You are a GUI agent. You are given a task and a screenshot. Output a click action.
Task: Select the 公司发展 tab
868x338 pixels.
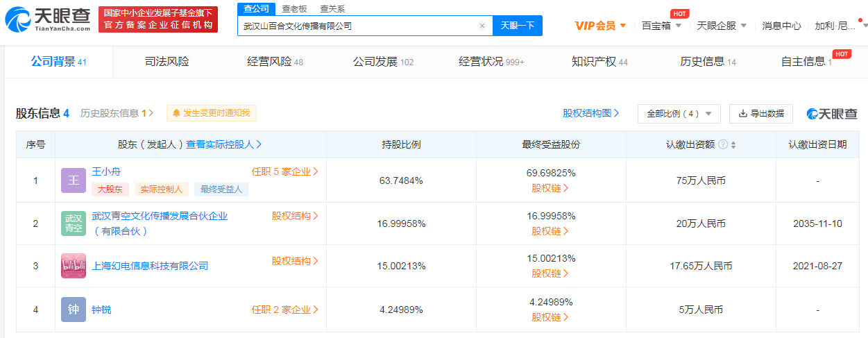383,62
